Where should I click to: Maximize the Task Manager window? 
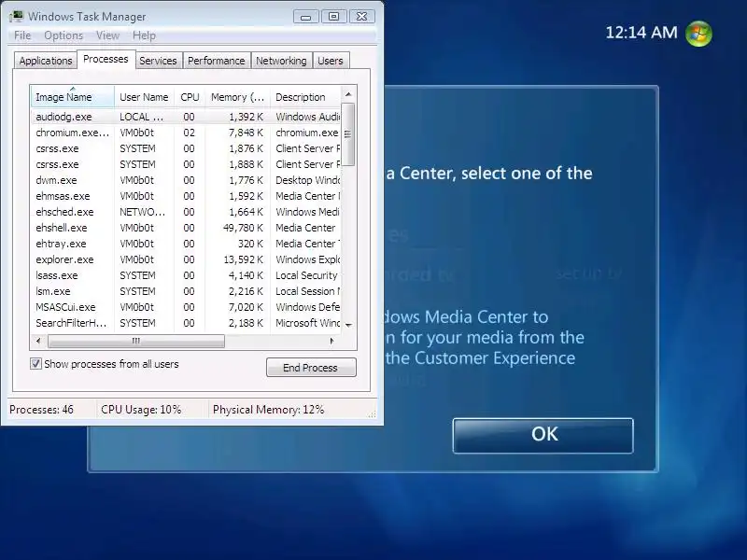pyautogui.click(x=334, y=17)
